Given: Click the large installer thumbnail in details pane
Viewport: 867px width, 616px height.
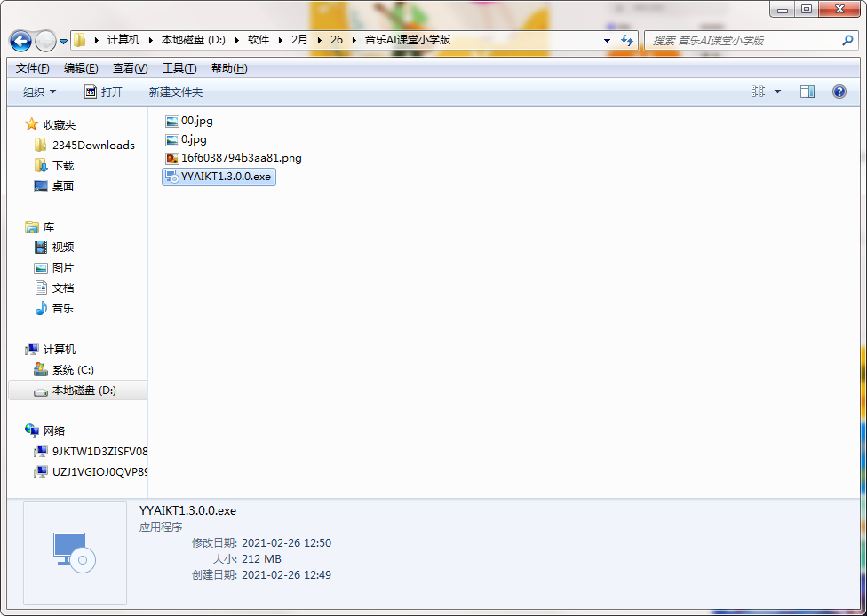Looking at the screenshot, I should (x=75, y=553).
